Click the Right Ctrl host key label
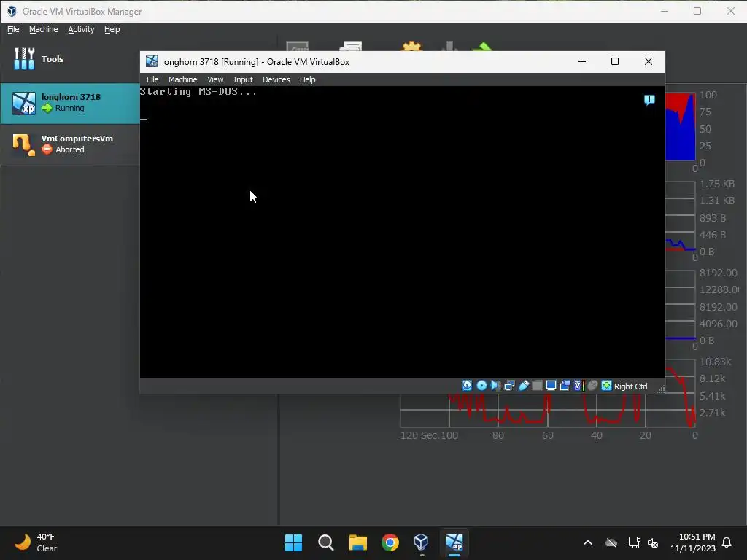Screen dimensions: 747x560 (x=630, y=386)
